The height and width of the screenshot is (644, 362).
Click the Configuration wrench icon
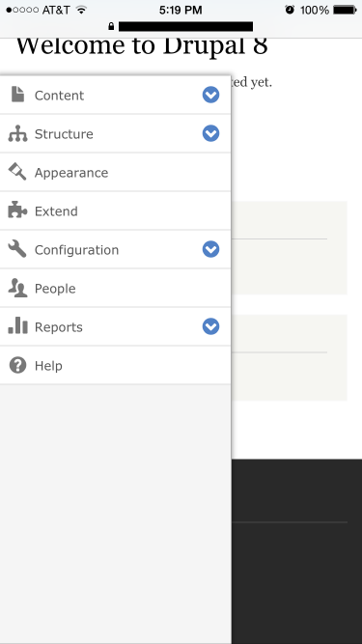17,249
